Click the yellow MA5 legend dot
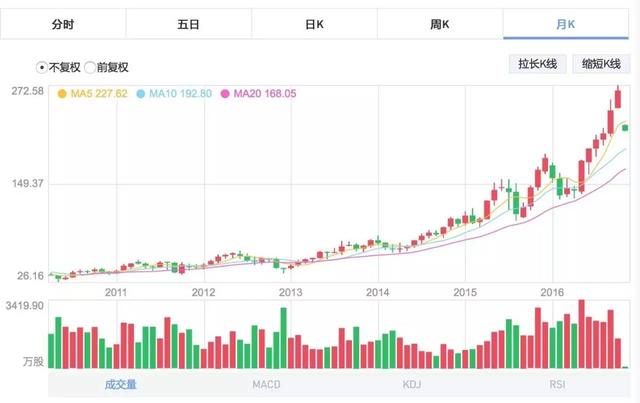The height and width of the screenshot is (403, 640). click(62, 94)
